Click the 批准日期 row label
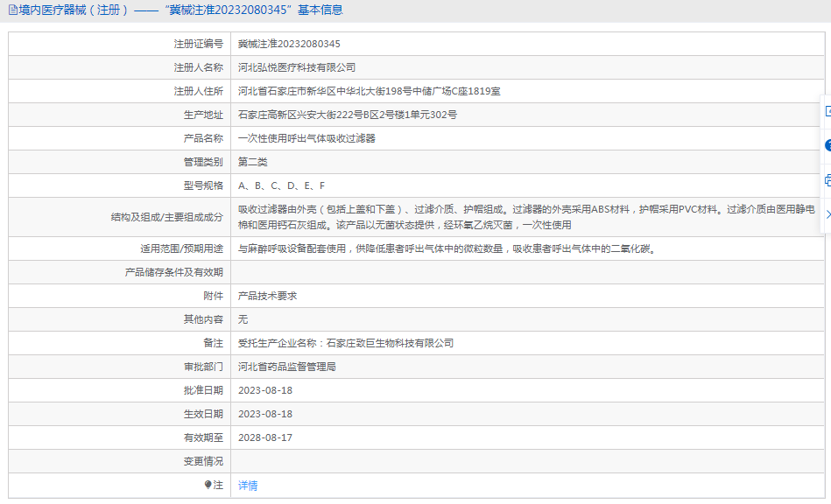 coord(203,391)
